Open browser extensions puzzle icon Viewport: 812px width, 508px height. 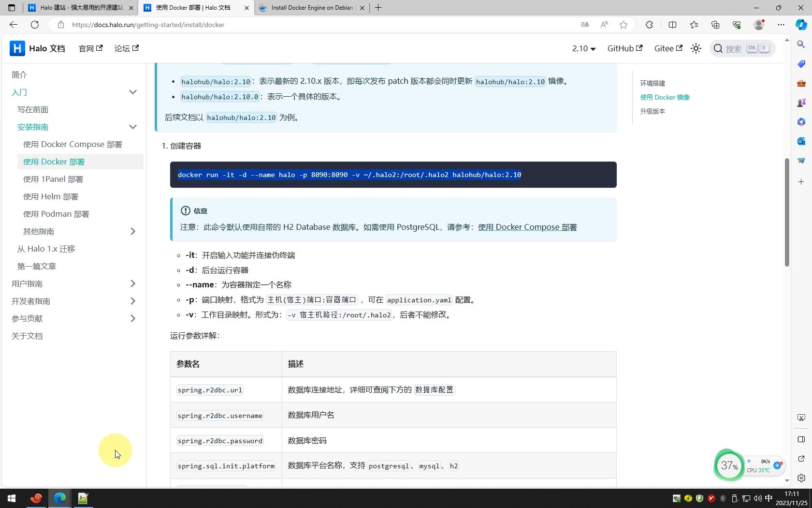(x=649, y=25)
